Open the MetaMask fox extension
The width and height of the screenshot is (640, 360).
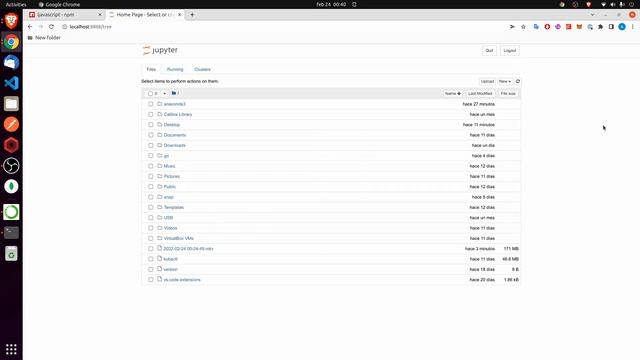tap(579, 27)
